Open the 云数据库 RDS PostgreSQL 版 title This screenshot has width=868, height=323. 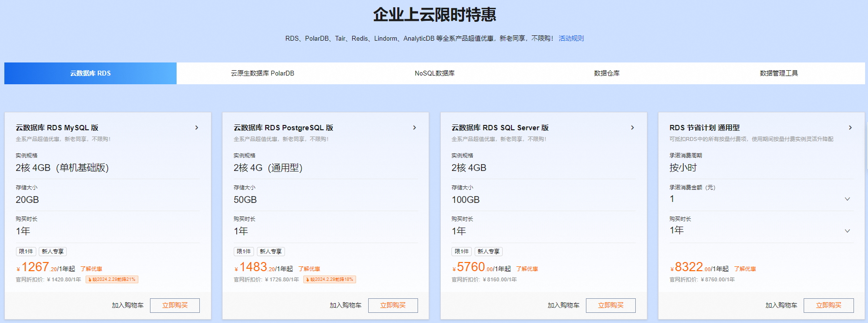coord(284,128)
